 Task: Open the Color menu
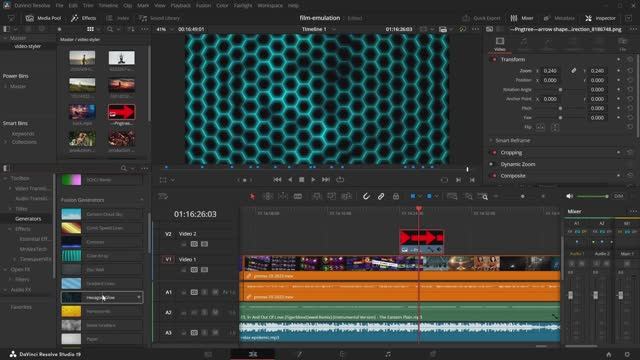tap(222, 6)
